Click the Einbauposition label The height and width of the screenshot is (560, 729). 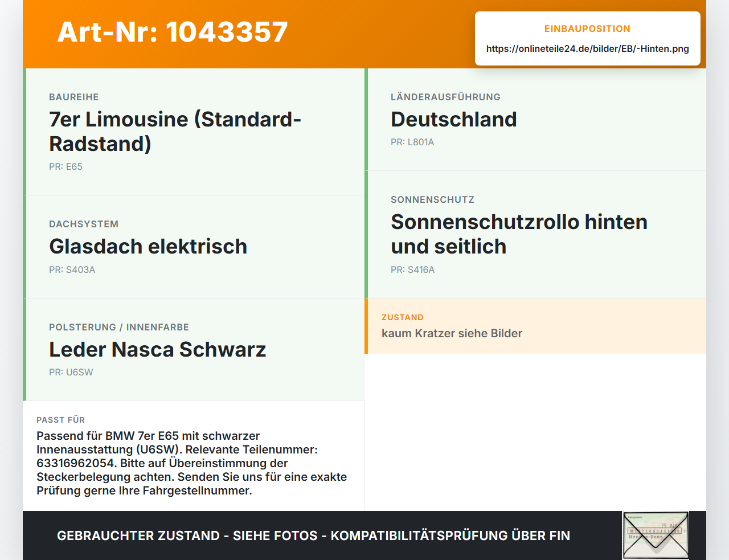587,28
